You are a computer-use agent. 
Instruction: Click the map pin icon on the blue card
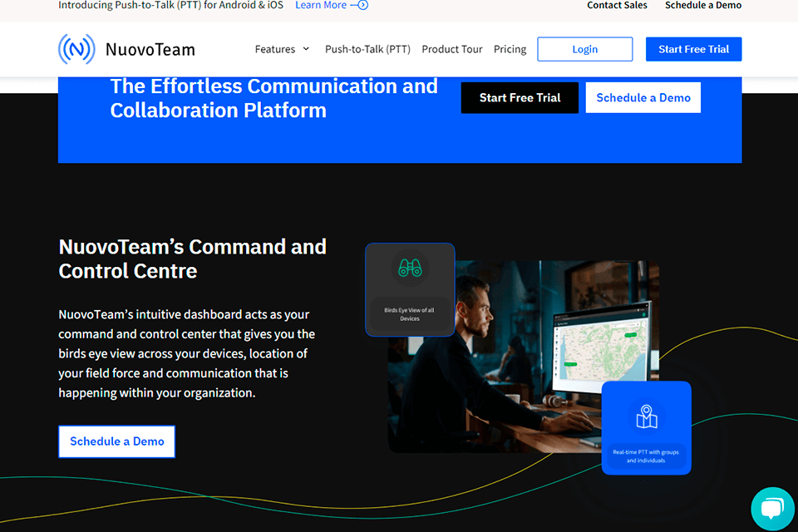coord(647,416)
